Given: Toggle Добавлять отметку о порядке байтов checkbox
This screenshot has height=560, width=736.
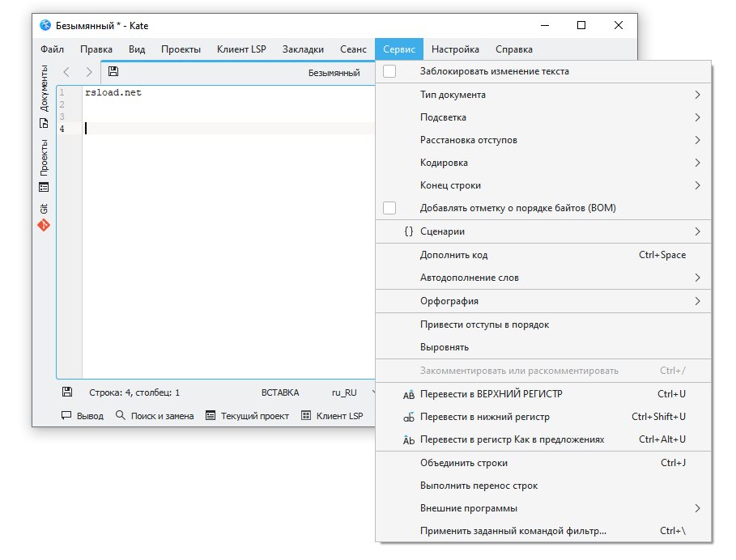Looking at the screenshot, I should point(389,208).
